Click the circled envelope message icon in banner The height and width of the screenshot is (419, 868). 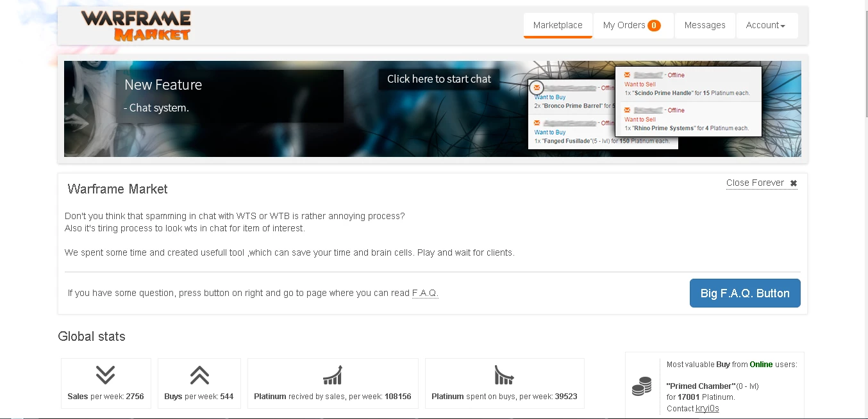pos(537,88)
